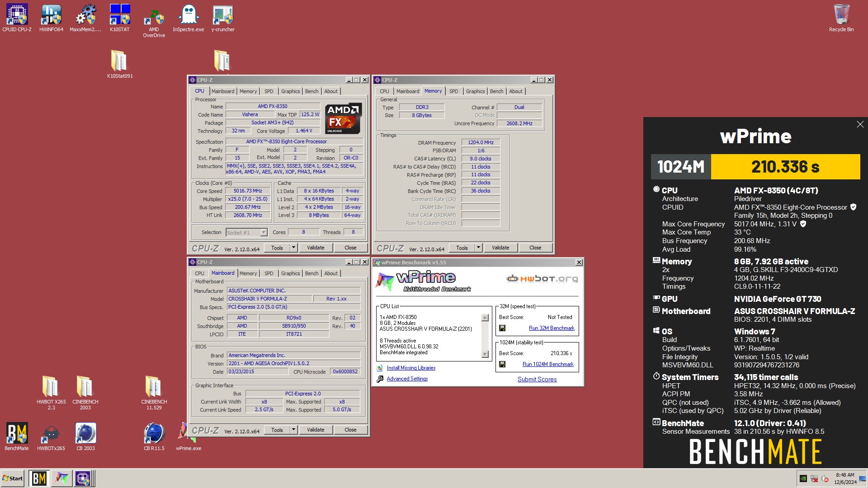
Task: Expand the Tools dropdown arrow in the Memory window
Action: click(478, 248)
